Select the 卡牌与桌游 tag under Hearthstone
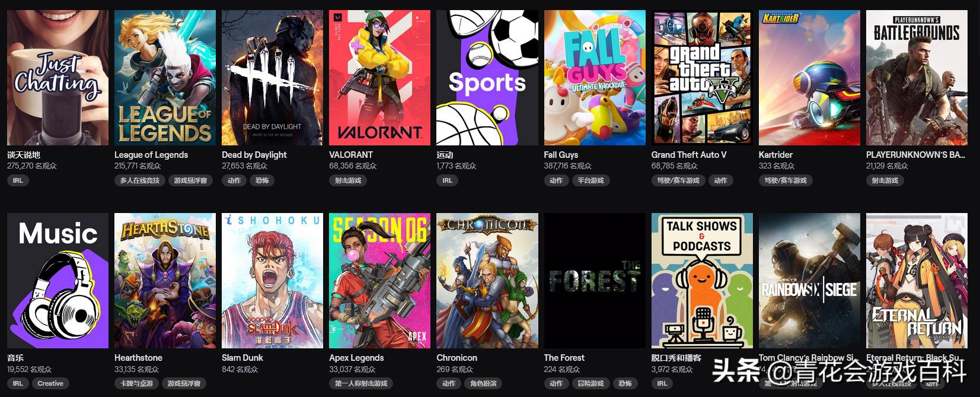This screenshot has height=397, width=980. (x=136, y=383)
